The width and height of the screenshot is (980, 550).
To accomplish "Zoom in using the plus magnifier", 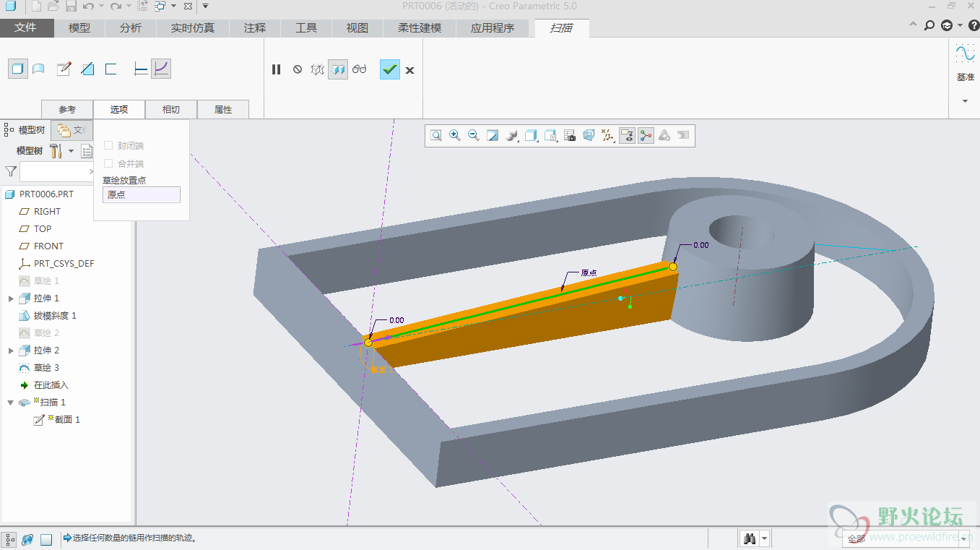I will coord(455,135).
